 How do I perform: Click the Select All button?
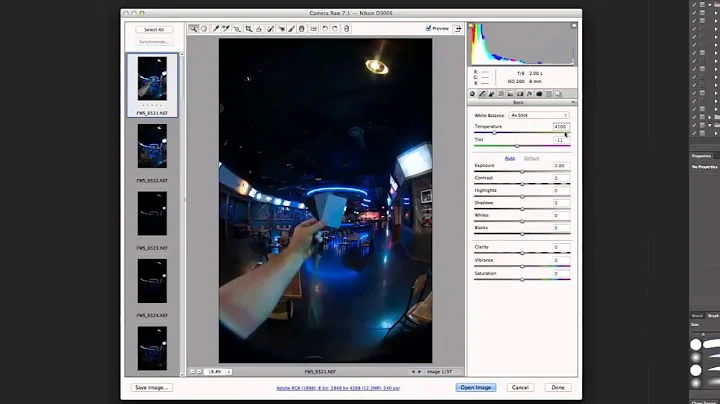coord(154,29)
